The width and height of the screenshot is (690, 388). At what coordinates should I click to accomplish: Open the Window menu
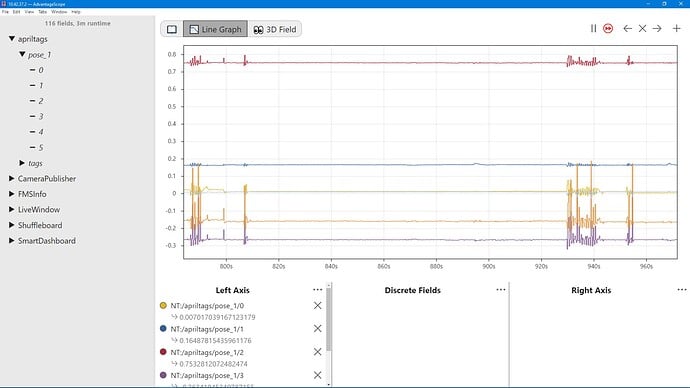click(x=59, y=12)
